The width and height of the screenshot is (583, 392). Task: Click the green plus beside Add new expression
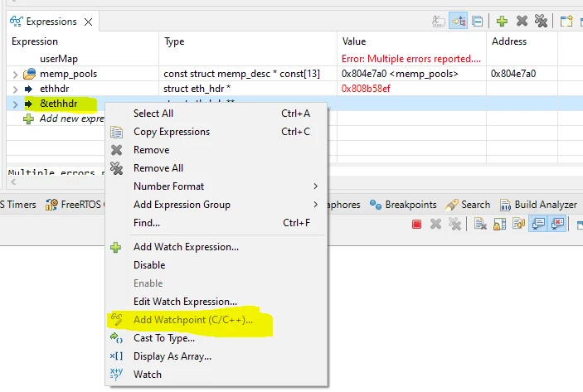pos(29,119)
